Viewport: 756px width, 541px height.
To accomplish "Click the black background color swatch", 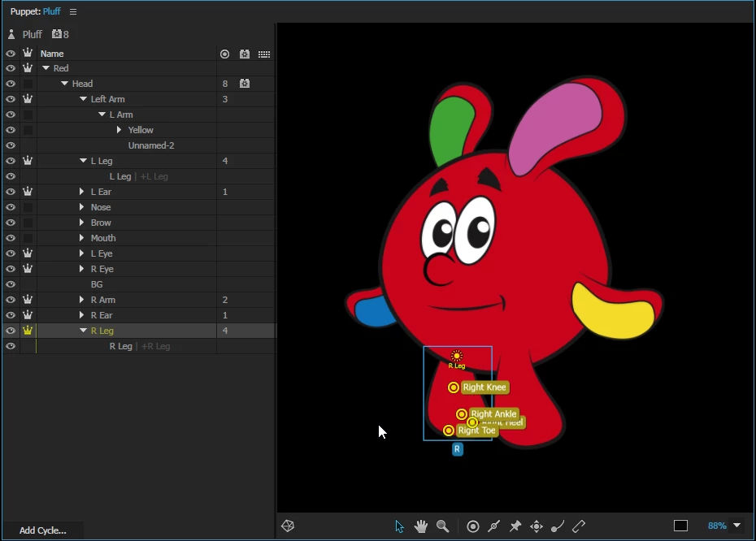I will 680,526.
